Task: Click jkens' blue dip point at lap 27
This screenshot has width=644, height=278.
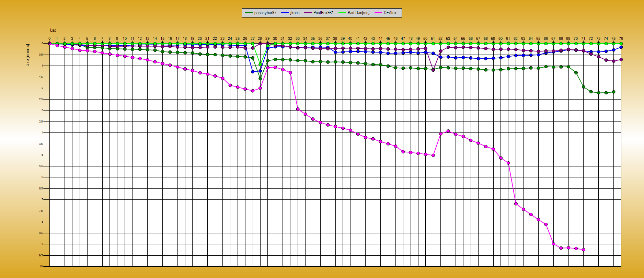Action: point(253,72)
